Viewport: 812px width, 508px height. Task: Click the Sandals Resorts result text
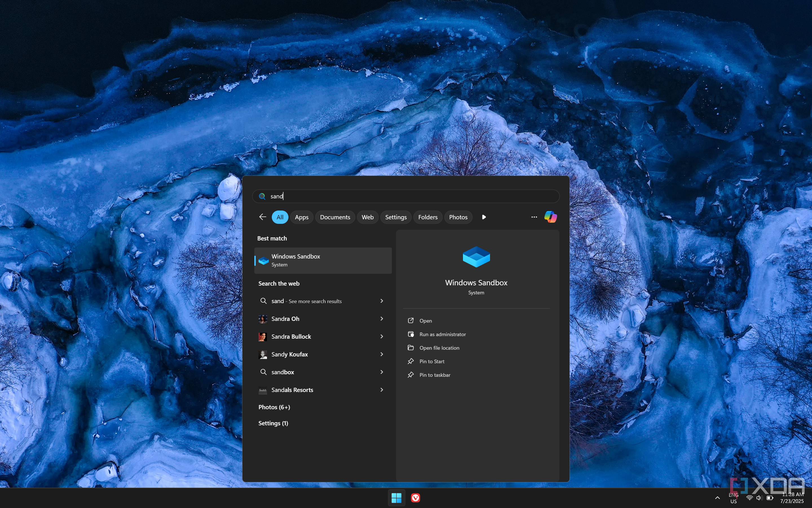pyautogui.click(x=292, y=390)
